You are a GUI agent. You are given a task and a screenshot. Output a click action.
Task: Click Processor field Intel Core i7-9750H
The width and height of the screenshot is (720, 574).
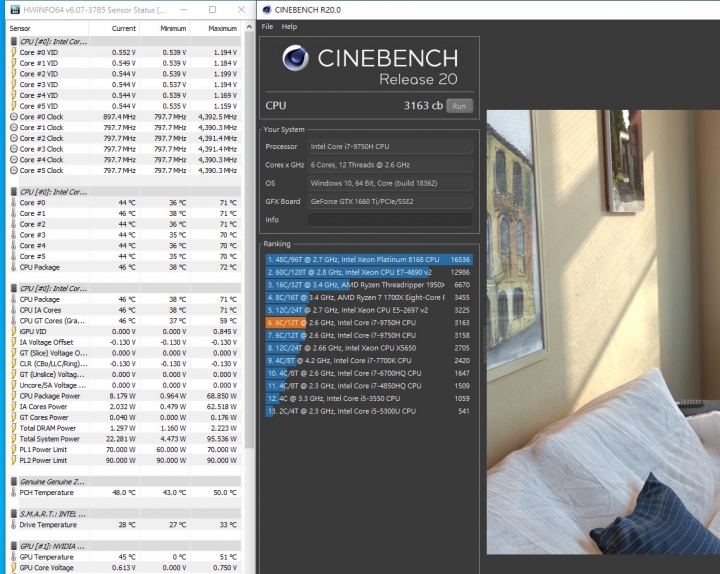pyautogui.click(x=390, y=146)
